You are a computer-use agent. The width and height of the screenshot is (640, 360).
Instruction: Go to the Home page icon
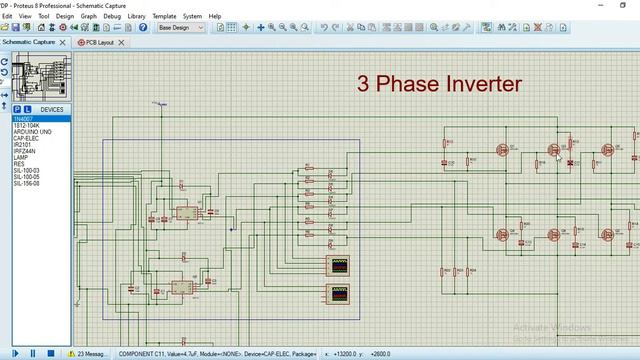tap(41, 27)
